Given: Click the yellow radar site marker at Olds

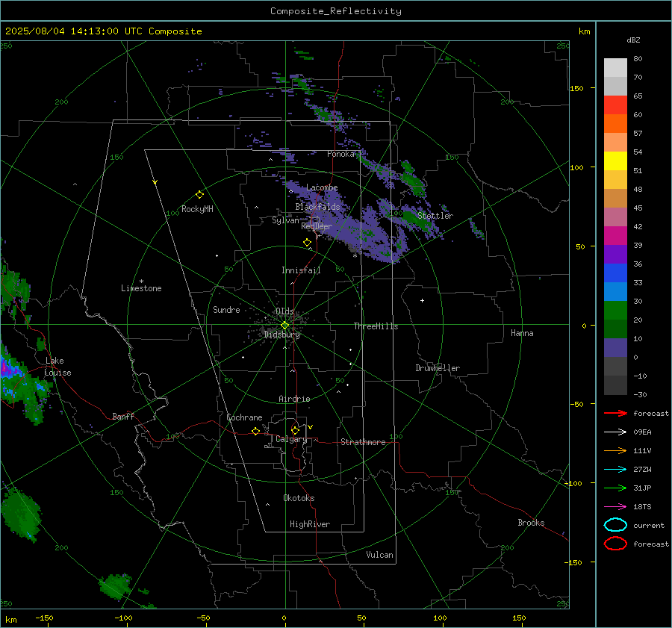Looking at the screenshot, I should pos(284,326).
